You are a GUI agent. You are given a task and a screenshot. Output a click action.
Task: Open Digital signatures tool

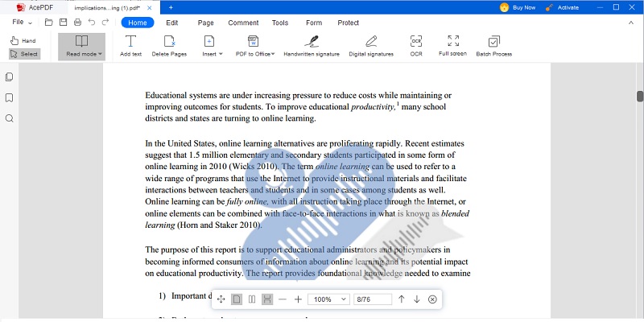(371, 46)
